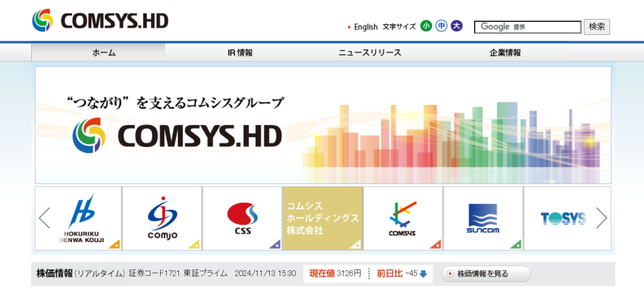
Task: Click the 2024/11/13 15:30 timestamp
Action: coord(265,274)
